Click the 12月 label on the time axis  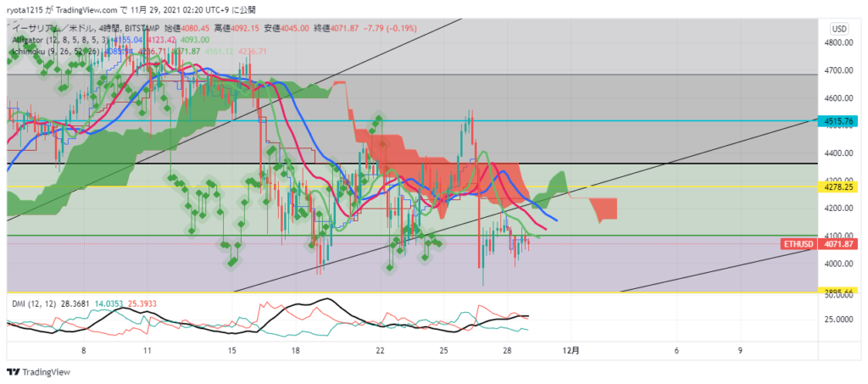(571, 350)
